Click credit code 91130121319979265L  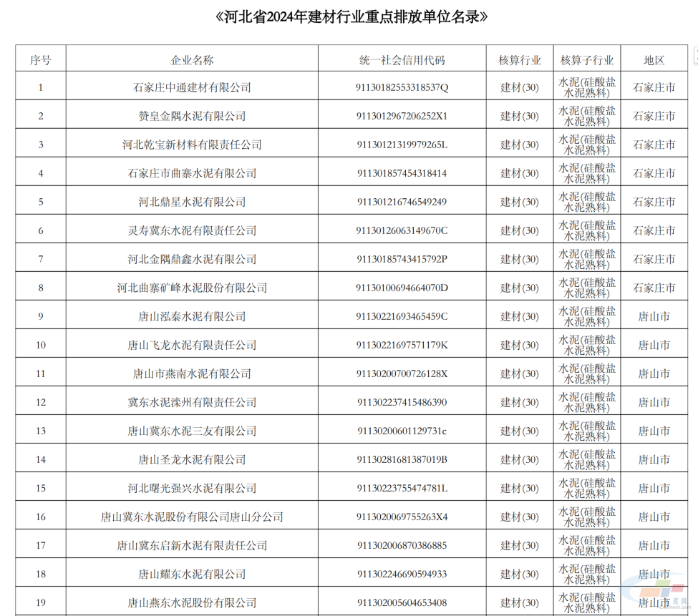tap(402, 145)
